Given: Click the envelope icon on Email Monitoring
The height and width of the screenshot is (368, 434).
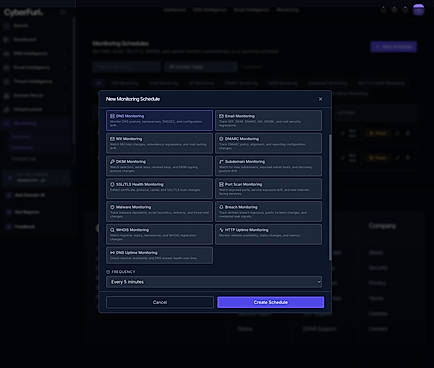Looking at the screenshot, I should pyautogui.click(x=221, y=116).
